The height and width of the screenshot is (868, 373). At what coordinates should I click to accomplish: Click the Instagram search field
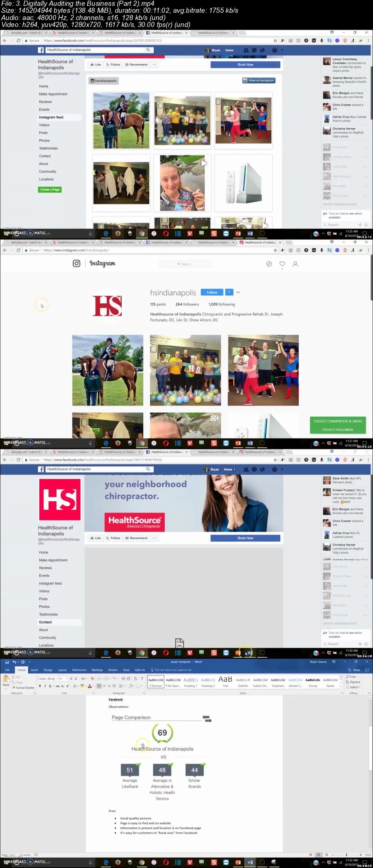tap(185, 264)
